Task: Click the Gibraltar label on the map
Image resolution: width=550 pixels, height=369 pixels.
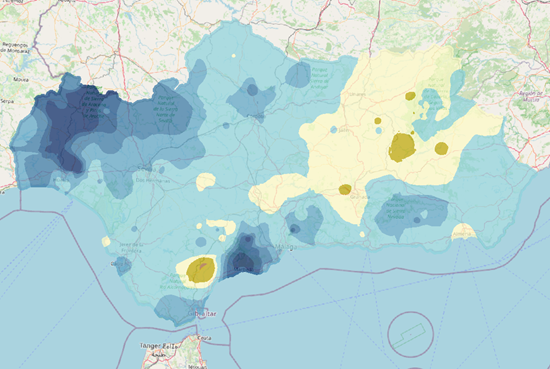Action: [x=202, y=314]
